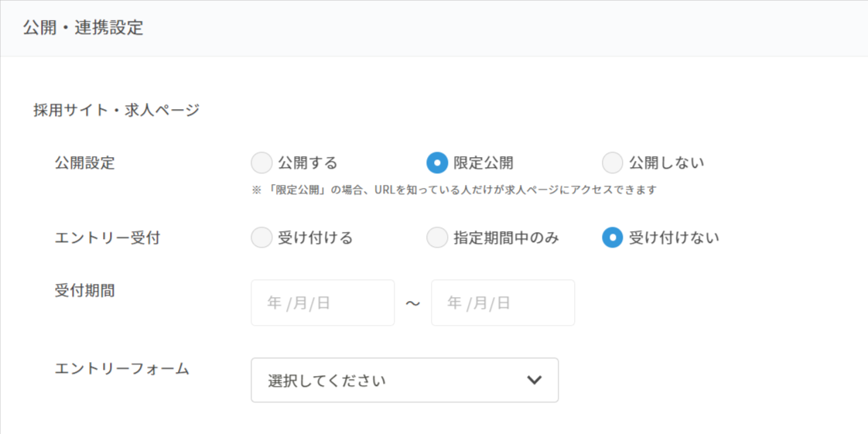Select the 受け付けない radio button
Viewport: 868px width, 434px height.
click(x=613, y=238)
